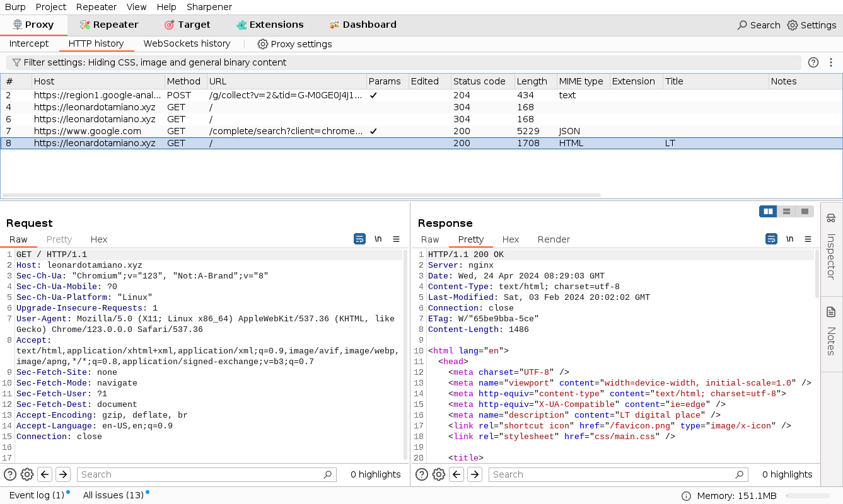Switch Response view to Hex
843x504 pixels.
(511, 239)
